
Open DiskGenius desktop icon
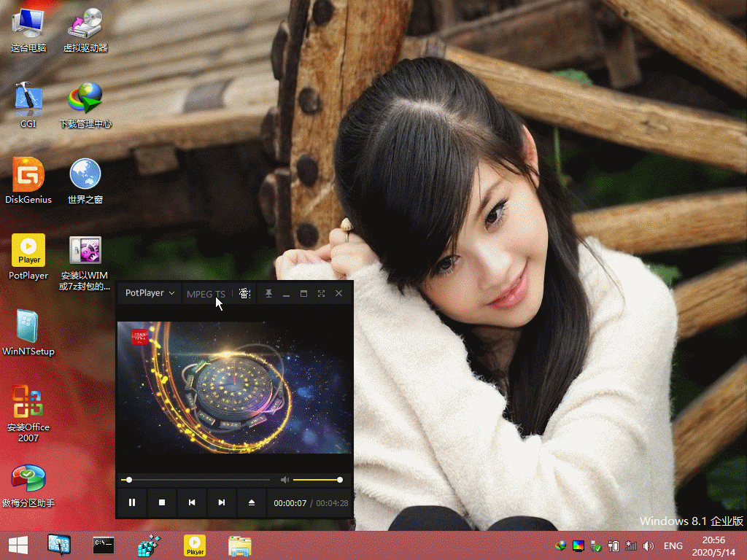tap(28, 175)
